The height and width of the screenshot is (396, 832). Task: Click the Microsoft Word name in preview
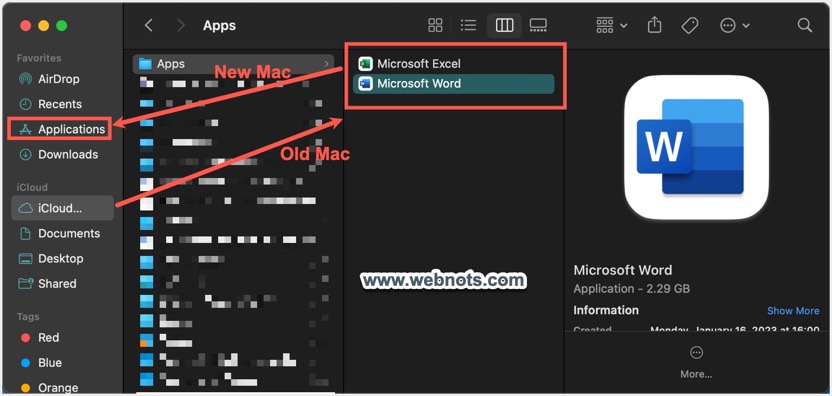point(622,270)
